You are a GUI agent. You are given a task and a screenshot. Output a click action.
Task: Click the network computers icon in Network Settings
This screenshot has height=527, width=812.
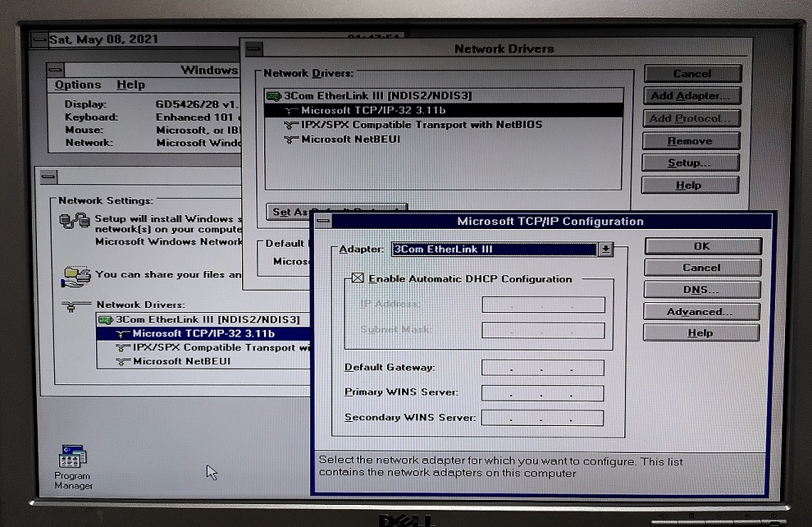(x=74, y=222)
